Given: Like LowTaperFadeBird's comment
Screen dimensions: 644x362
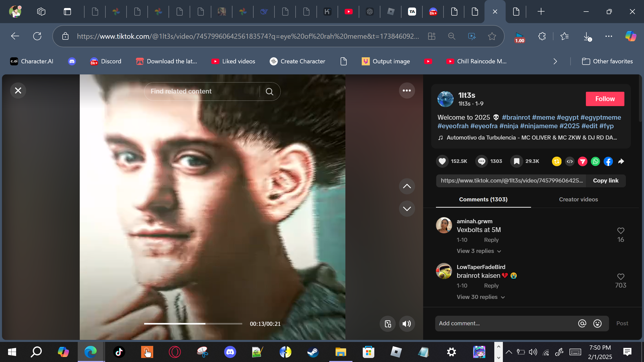Looking at the screenshot, I should (x=621, y=277).
